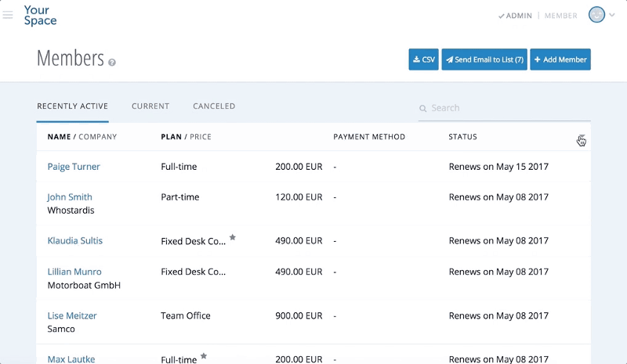This screenshot has width=627, height=364.
Task: Click the search magnifier icon
Action: click(422, 108)
